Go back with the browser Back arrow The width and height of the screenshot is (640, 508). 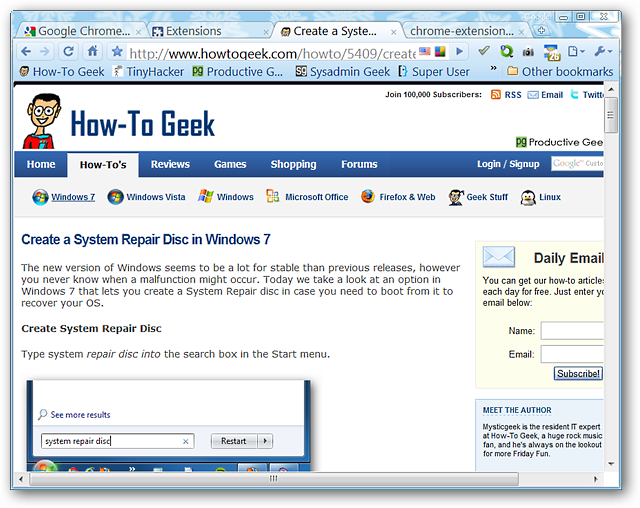tap(26, 52)
